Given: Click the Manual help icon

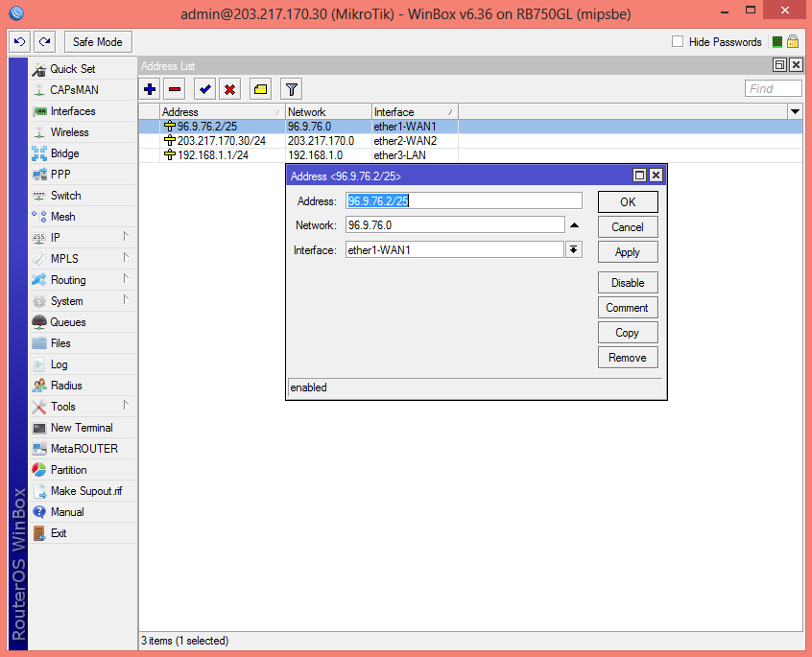Looking at the screenshot, I should tap(38, 512).
